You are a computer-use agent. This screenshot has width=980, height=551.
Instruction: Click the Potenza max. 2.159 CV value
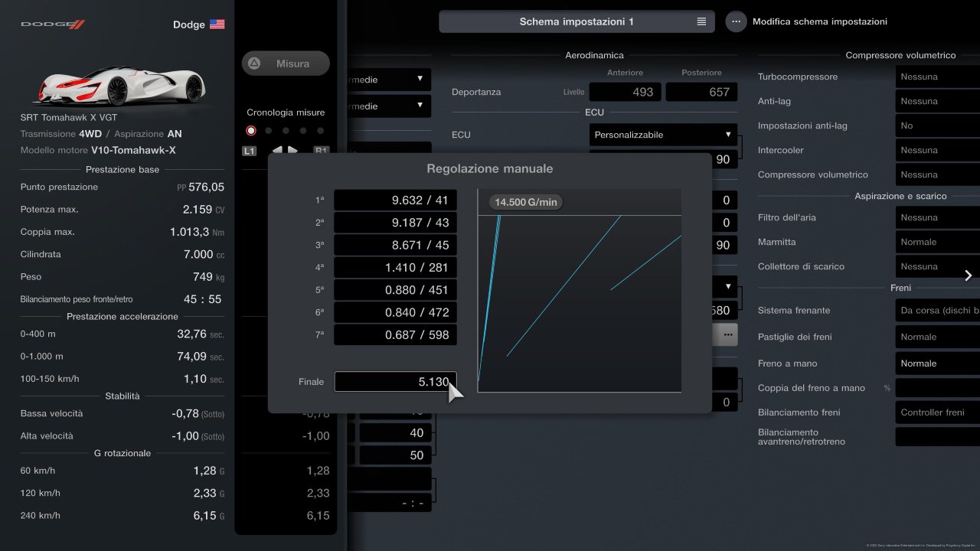click(x=204, y=209)
